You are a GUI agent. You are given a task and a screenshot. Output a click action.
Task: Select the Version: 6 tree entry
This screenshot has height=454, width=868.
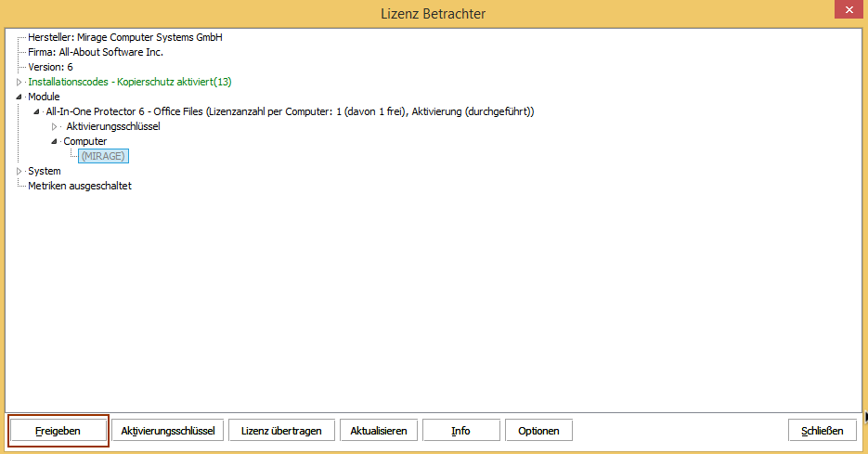click(x=50, y=68)
